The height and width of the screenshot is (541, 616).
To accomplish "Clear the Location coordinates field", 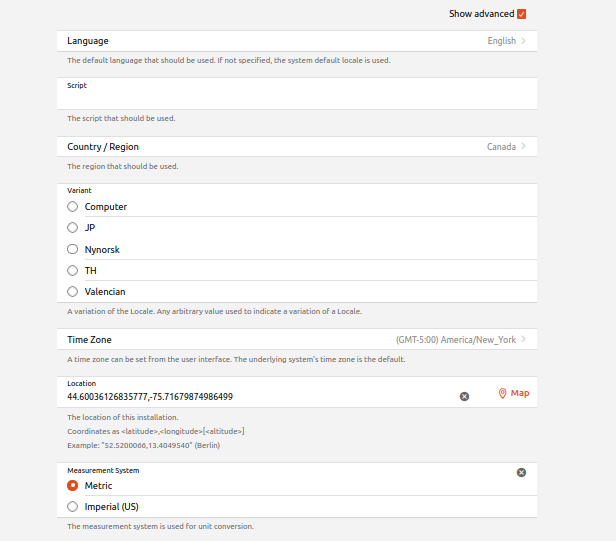I will coord(464,397).
